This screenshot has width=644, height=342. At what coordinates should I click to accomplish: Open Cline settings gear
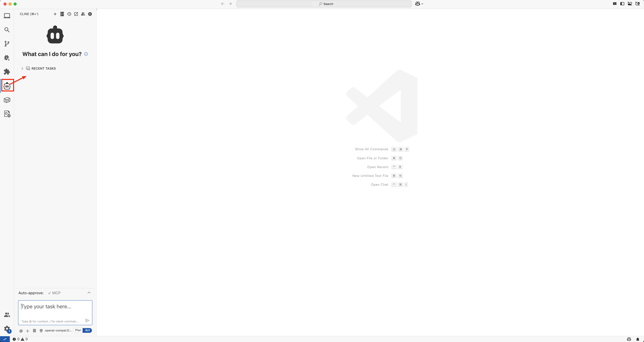point(90,14)
